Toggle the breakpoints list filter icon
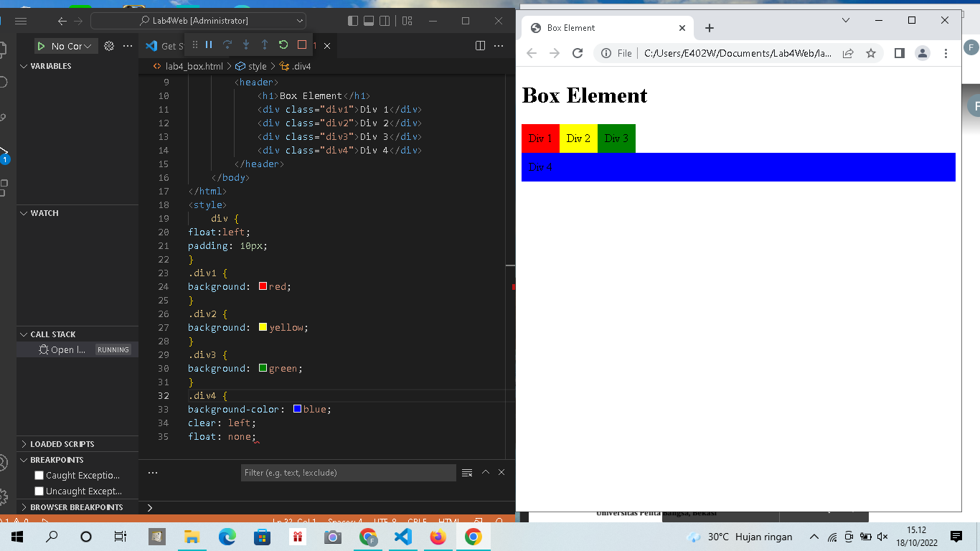This screenshot has height=551, width=980. click(x=467, y=472)
